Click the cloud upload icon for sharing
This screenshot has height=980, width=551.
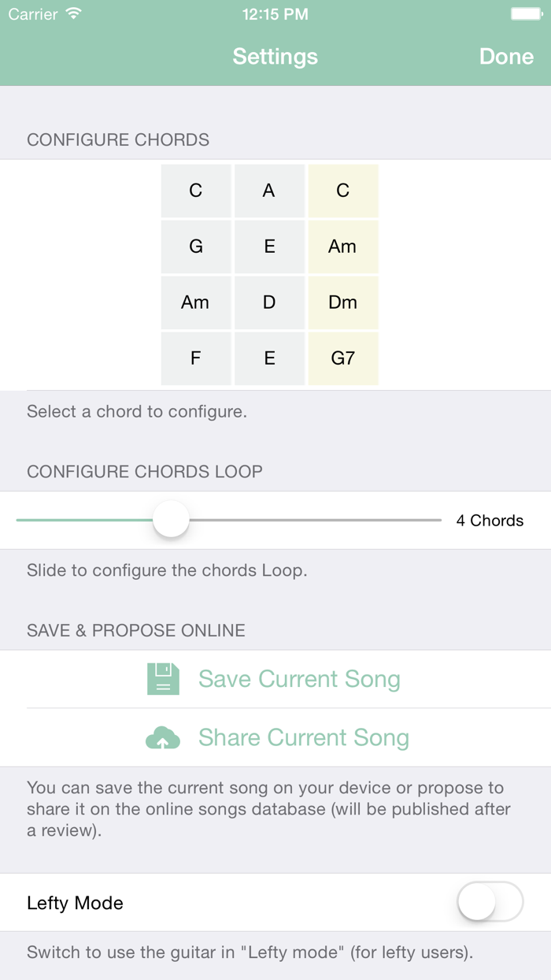tap(163, 737)
